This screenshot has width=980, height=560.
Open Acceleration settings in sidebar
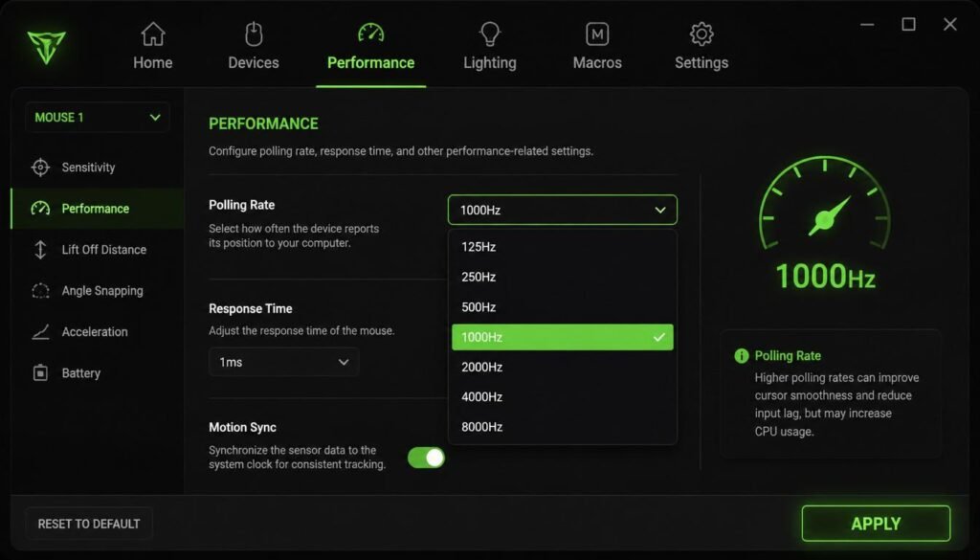tap(98, 332)
